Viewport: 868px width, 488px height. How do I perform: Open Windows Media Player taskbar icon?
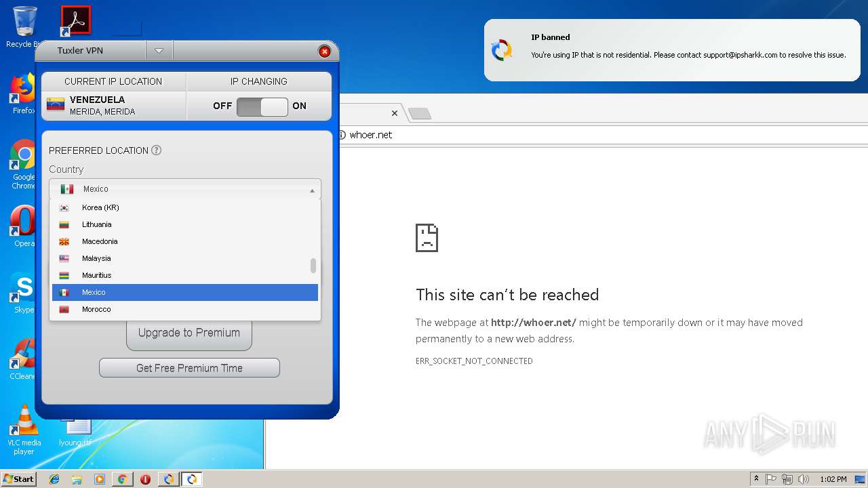point(100,479)
